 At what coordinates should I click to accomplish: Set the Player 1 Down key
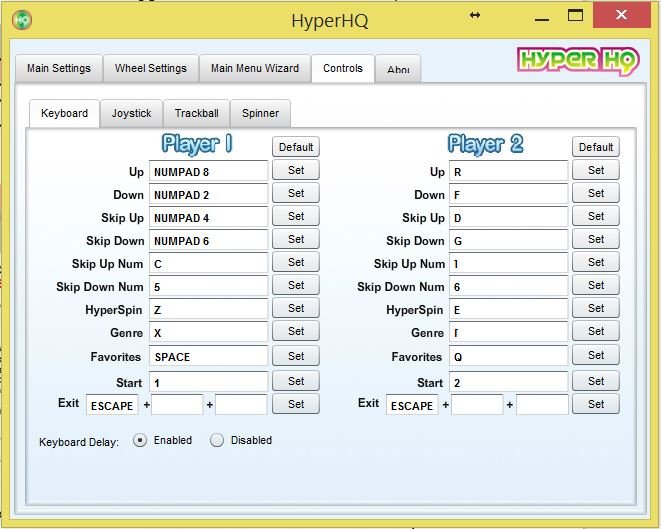(296, 193)
